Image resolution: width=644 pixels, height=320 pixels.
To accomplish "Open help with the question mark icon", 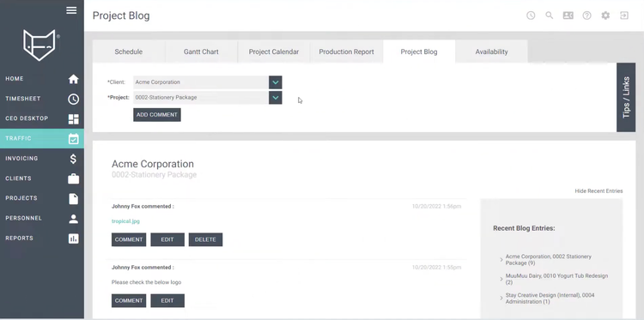I will [x=587, y=15].
